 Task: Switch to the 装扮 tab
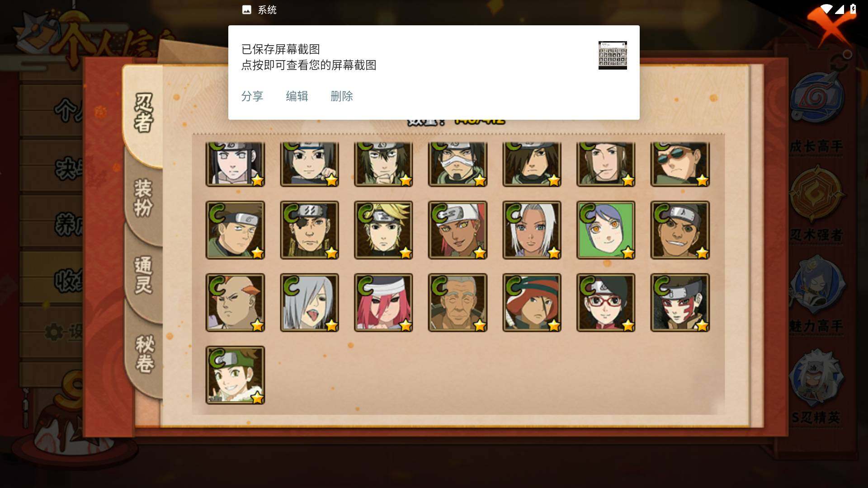click(143, 198)
